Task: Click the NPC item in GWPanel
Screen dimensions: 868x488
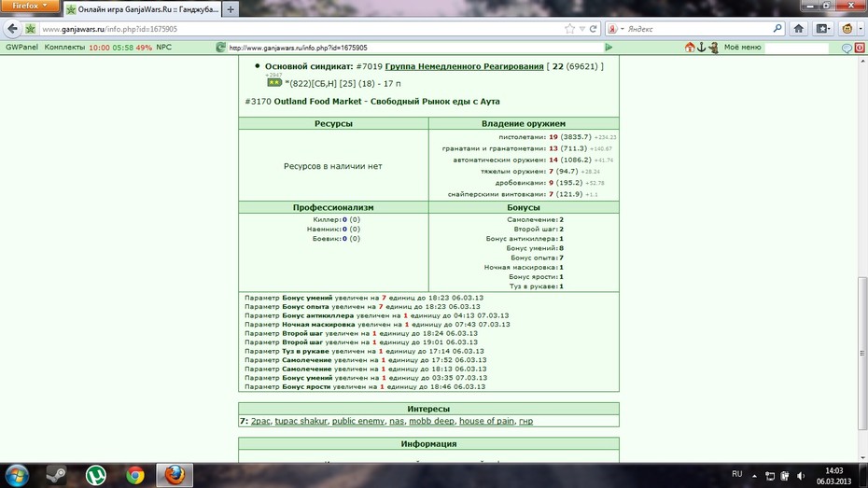Action: [x=164, y=47]
